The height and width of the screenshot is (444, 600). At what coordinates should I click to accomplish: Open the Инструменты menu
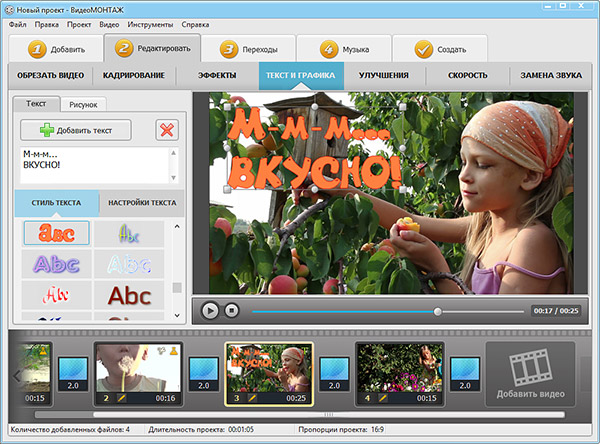coord(150,24)
